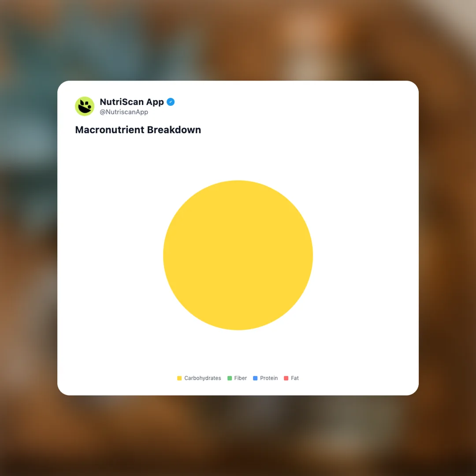
Task: Click the yellow Carbohydrates legend swatch
Action: point(179,378)
